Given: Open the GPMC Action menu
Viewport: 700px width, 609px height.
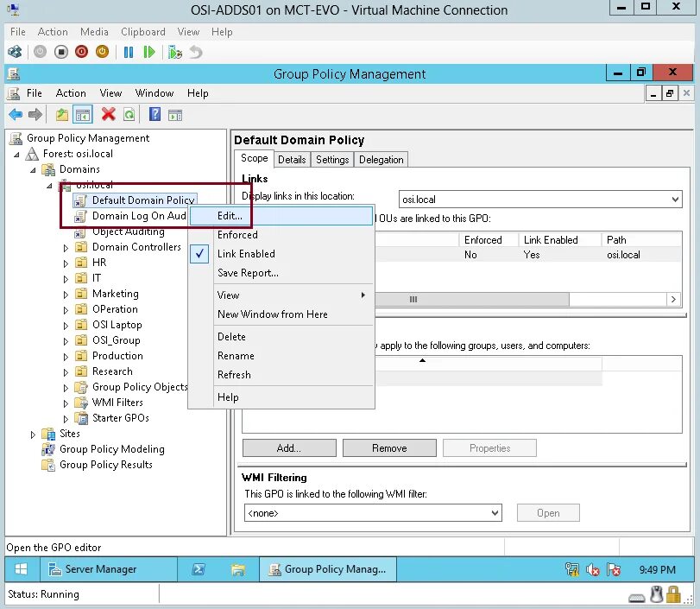Looking at the screenshot, I should click(x=71, y=93).
